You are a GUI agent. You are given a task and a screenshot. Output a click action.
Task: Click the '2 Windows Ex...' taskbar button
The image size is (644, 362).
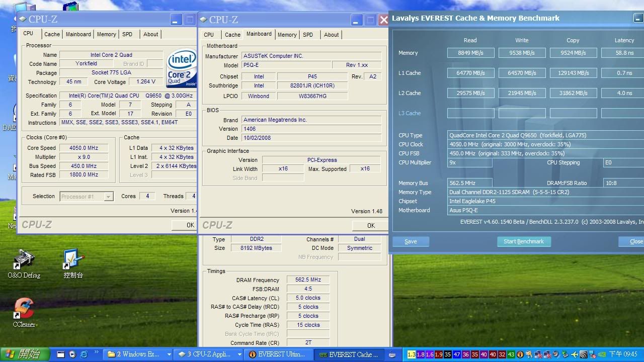139,354
